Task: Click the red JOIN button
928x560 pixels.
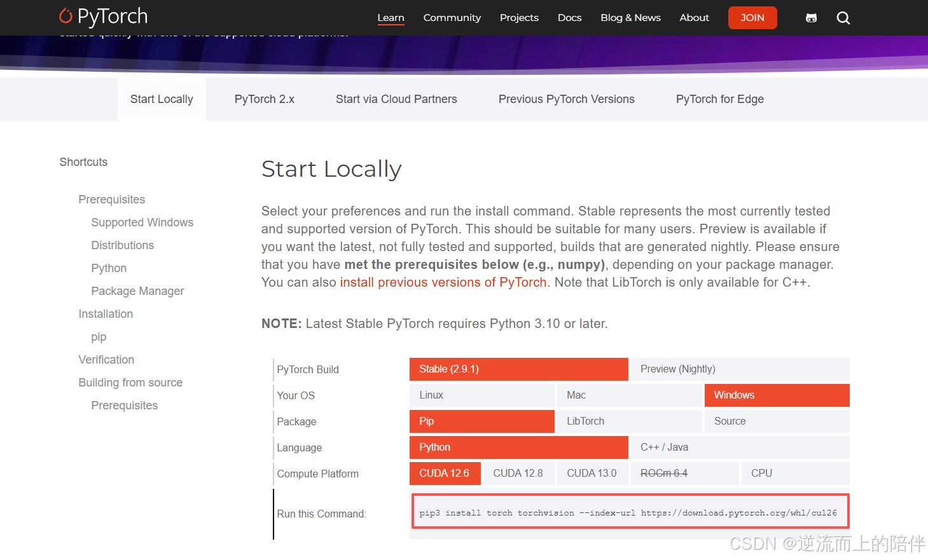Action: click(752, 18)
